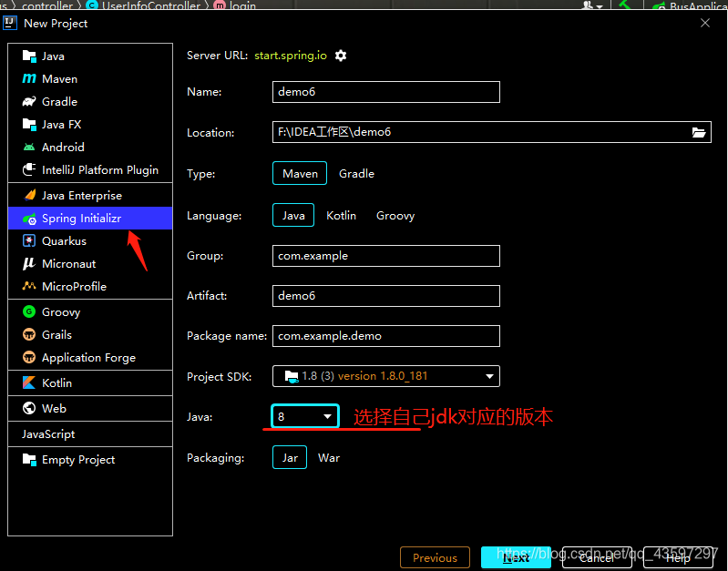Viewport: 728px width, 571px height.
Task: Select MicroProfile project type
Action: (x=90, y=286)
